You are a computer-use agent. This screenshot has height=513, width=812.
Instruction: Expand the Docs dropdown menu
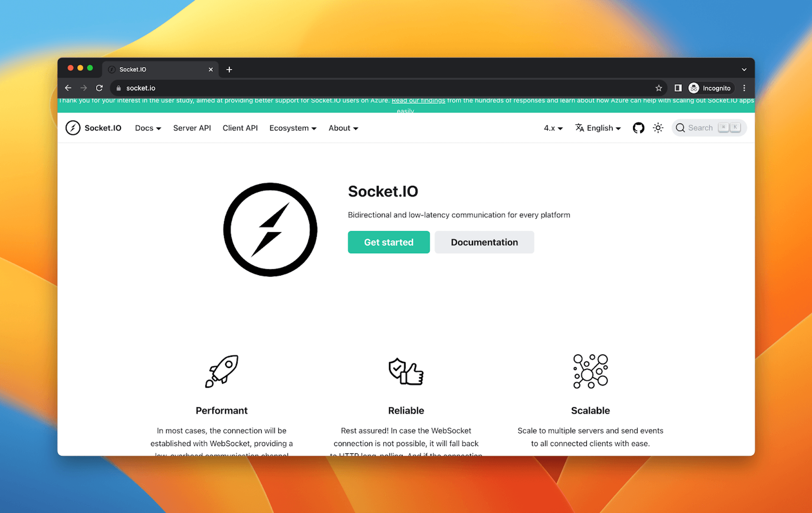tap(148, 128)
